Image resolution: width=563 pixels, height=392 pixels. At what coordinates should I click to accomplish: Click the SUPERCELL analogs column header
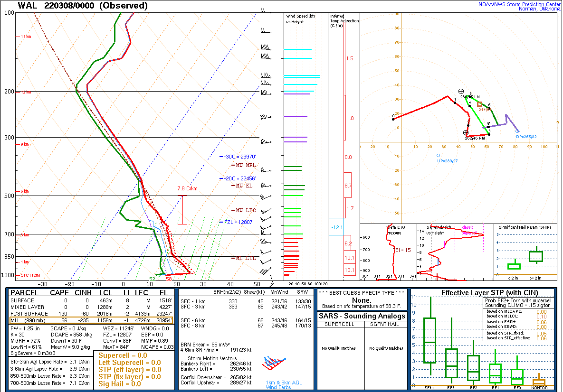pyautogui.click(x=339, y=324)
